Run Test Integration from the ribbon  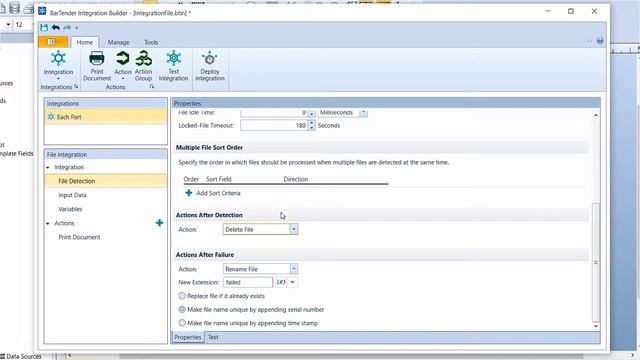(x=173, y=65)
